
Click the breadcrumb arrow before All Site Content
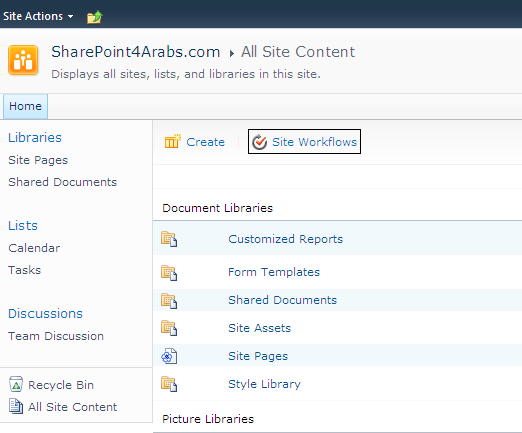point(231,53)
